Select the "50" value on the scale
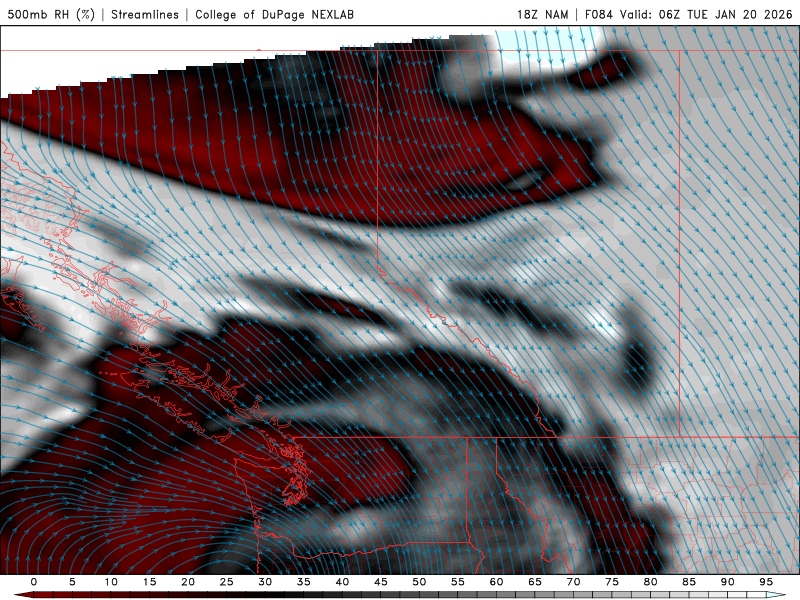Image resolution: width=800 pixels, height=600 pixels. point(419,582)
